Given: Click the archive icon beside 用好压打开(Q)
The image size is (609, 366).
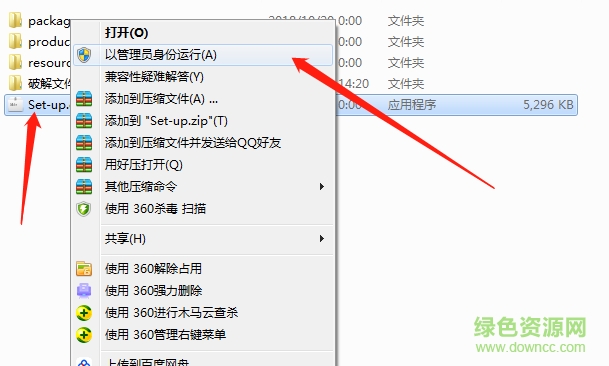Looking at the screenshot, I should coord(84,165).
